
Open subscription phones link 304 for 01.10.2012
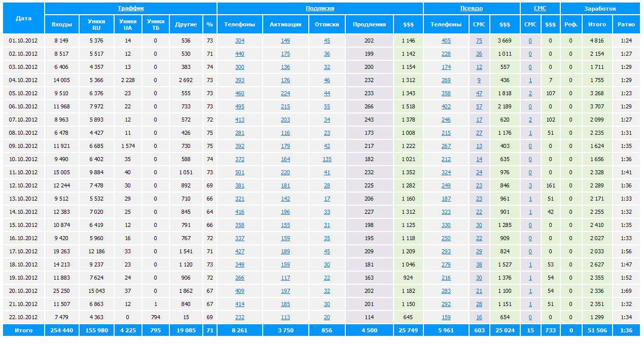tap(240, 41)
